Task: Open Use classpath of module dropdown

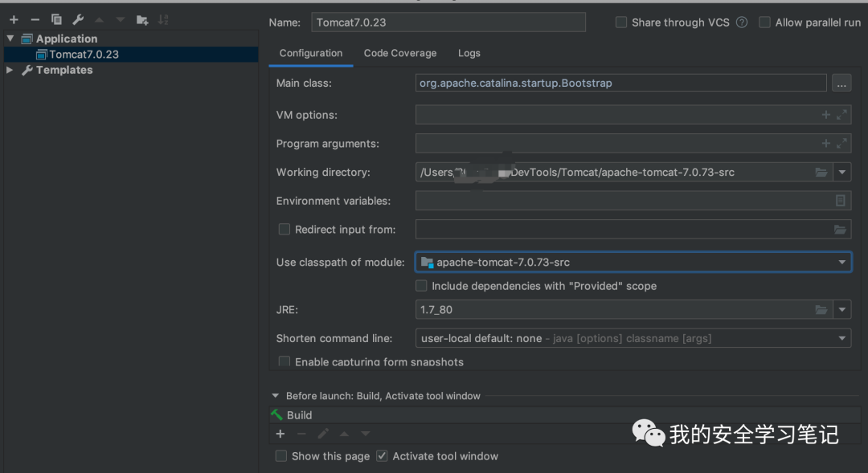Action: click(842, 263)
